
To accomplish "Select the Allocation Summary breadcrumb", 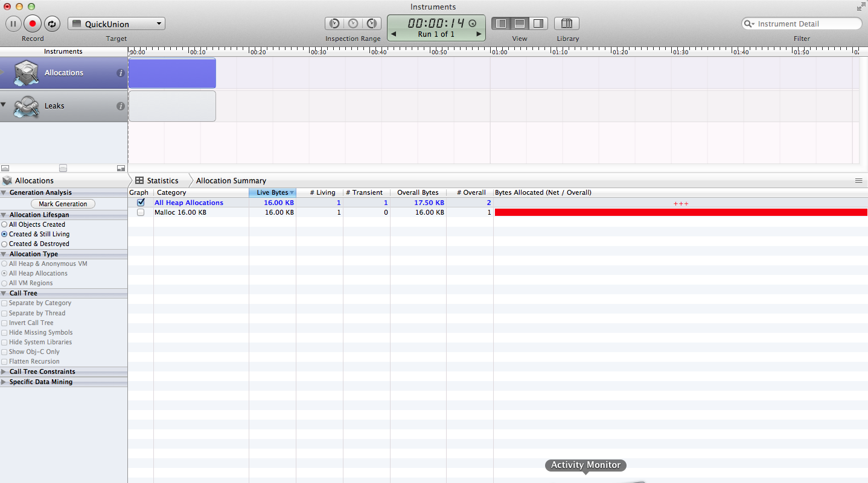I will pyautogui.click(x=231, y=180).
